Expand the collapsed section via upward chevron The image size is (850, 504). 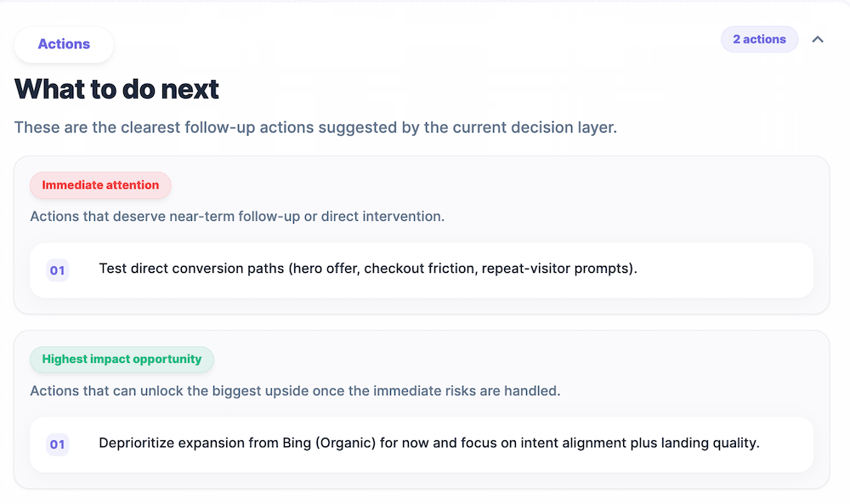click(818, 39)
